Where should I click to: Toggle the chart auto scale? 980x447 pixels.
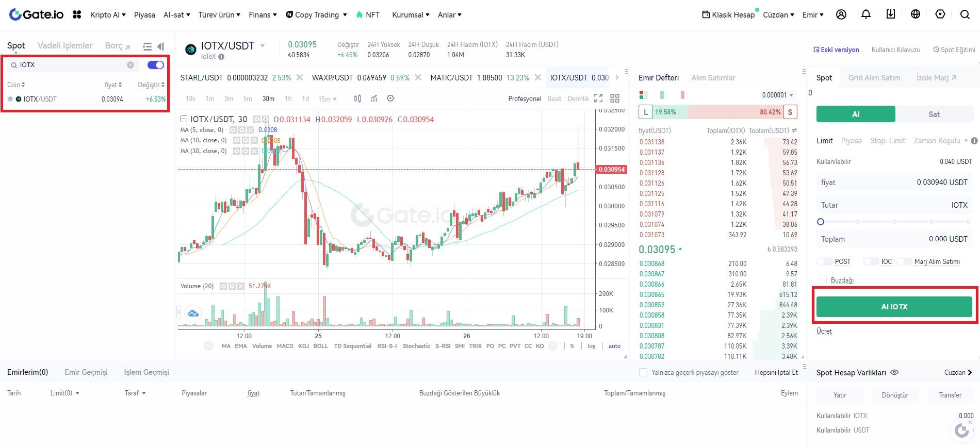pyautogui.click(x=614, y=346)
